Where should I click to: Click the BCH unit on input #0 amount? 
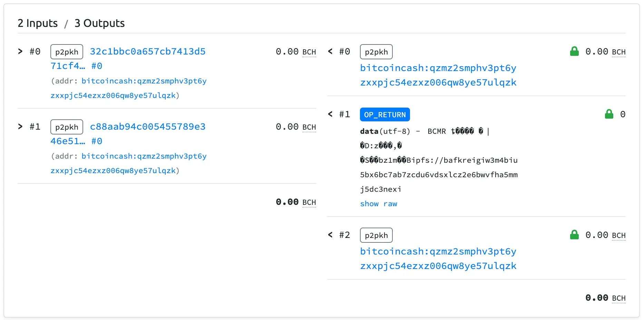tap(309, 52)
